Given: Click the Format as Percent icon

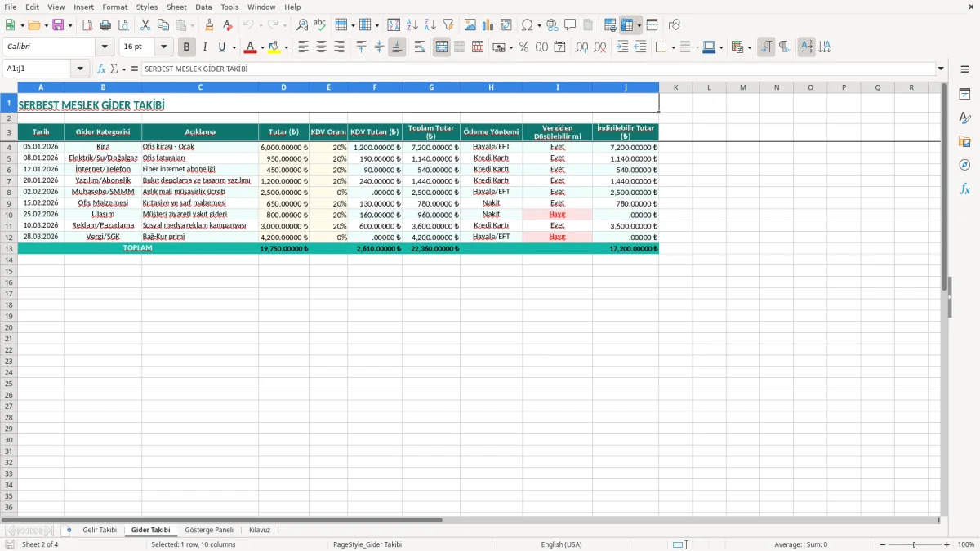Looking at the screenshot, I should coord(523,47).
